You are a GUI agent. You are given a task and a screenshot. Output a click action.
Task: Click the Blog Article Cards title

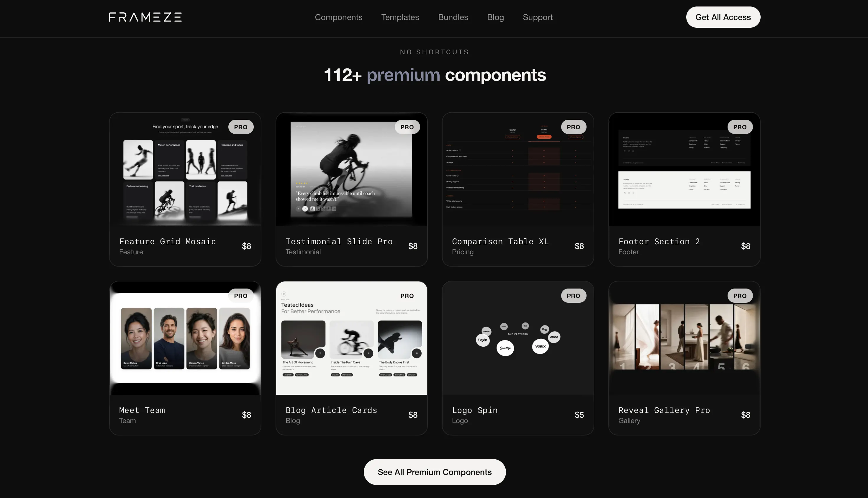331,410
